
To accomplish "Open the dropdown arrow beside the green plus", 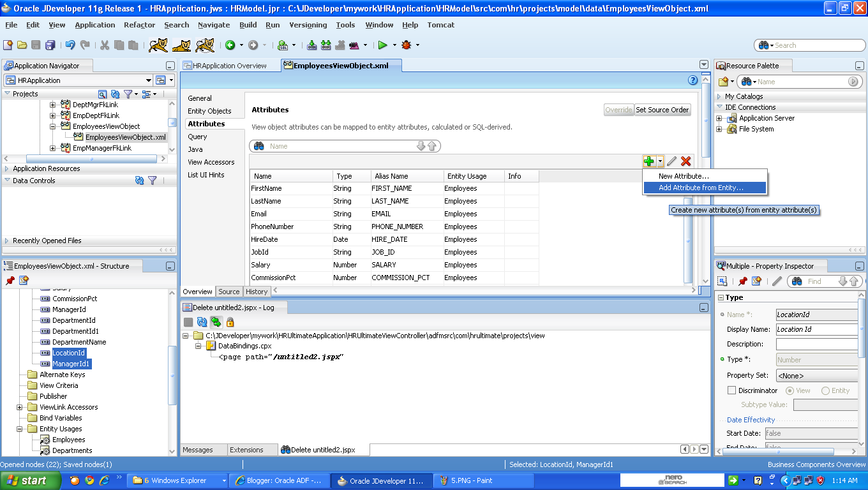I will pos(660,161).
